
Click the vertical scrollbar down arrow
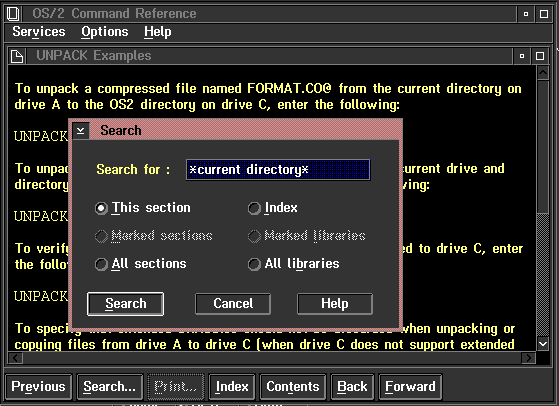pyautogui.click(x=543, y=344)
